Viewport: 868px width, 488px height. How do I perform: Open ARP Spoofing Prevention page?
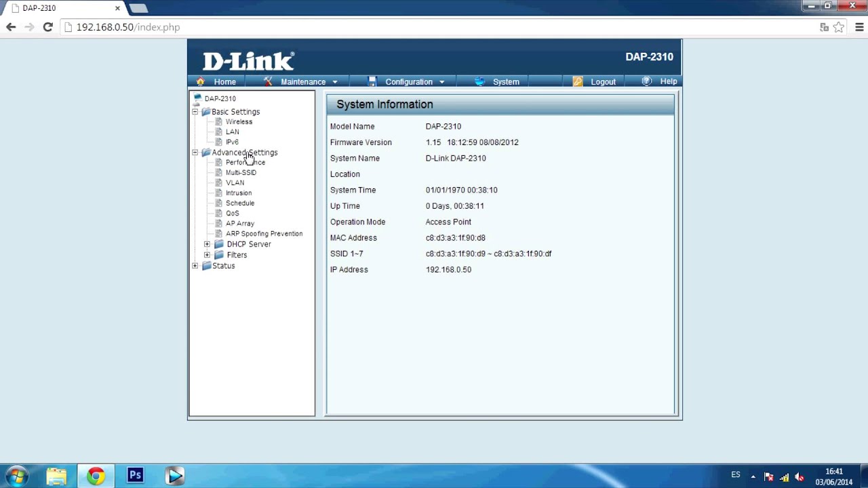pyautogui.click(x=264, y=234)
